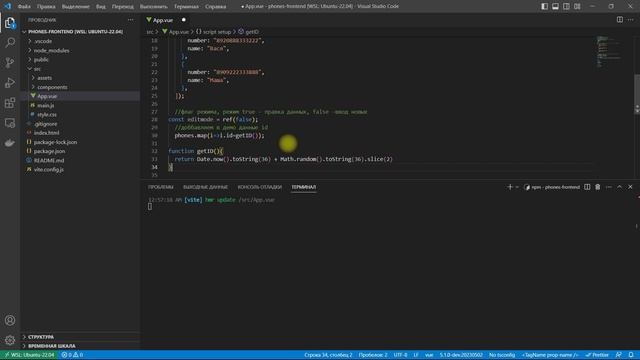Open main.js in explorer
640x360 pixels.
(x=45, y=105)
